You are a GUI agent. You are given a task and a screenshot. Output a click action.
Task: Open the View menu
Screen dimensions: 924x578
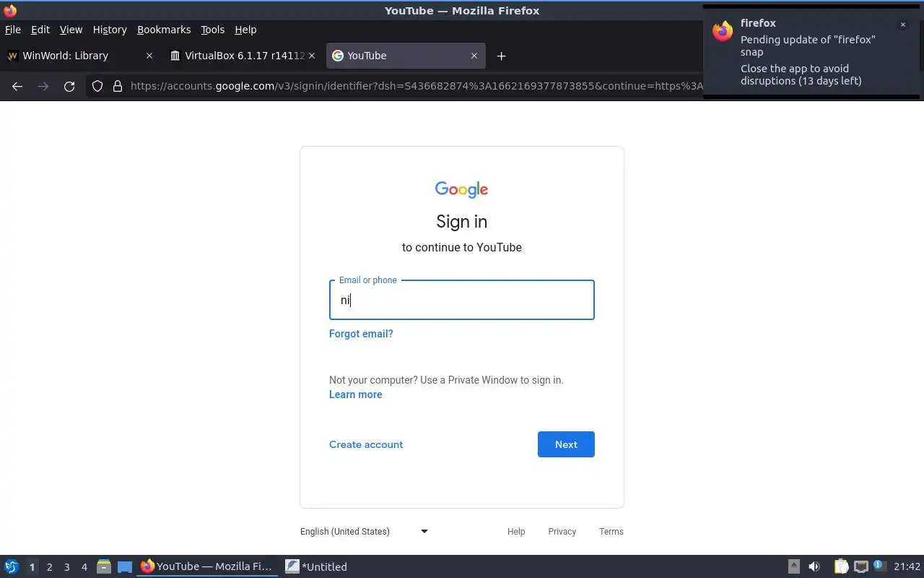tap(71, 30)
